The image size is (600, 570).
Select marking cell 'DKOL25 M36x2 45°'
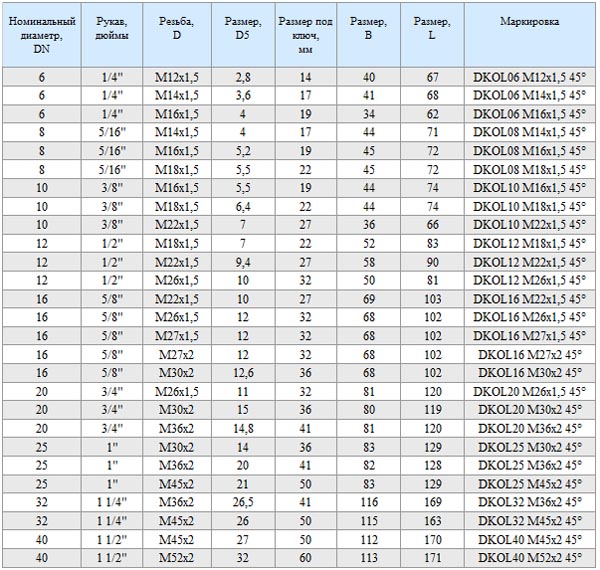(530, 466)
